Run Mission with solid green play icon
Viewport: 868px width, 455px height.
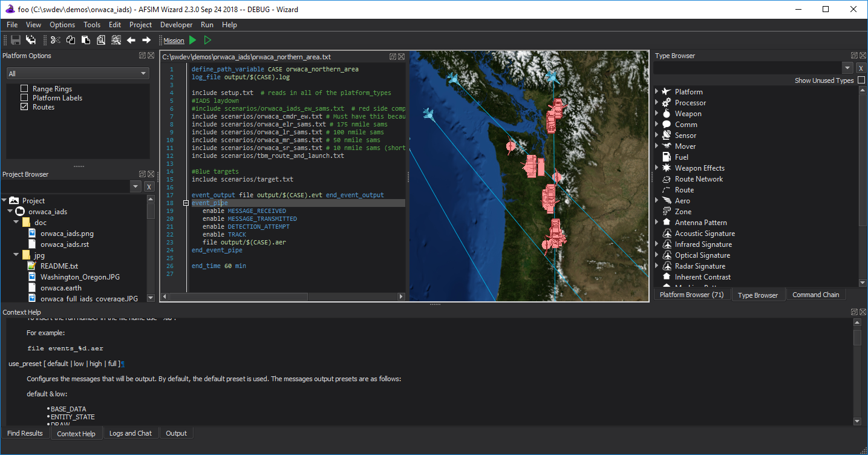click(x=192, y=40)
